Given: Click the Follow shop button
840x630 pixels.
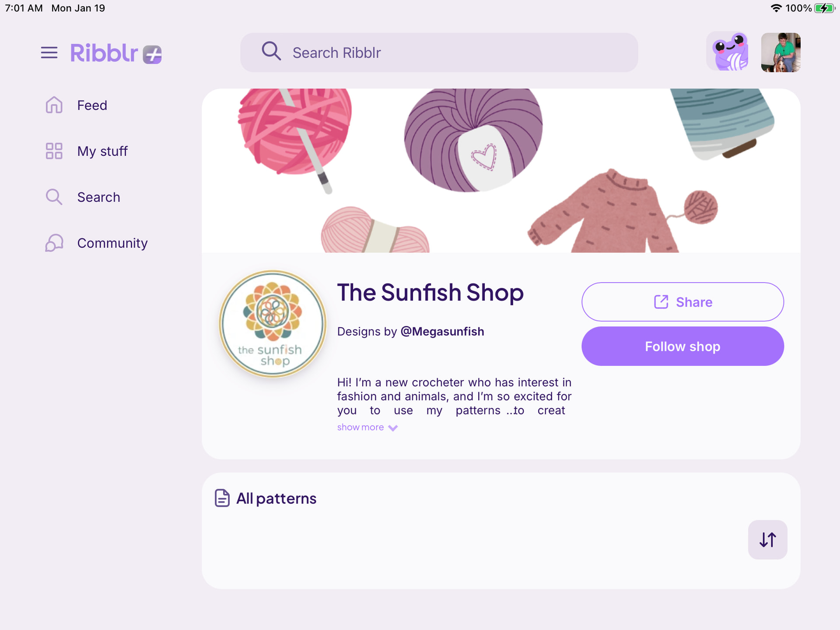Looking at the screenshot, I should coord(682,346).
